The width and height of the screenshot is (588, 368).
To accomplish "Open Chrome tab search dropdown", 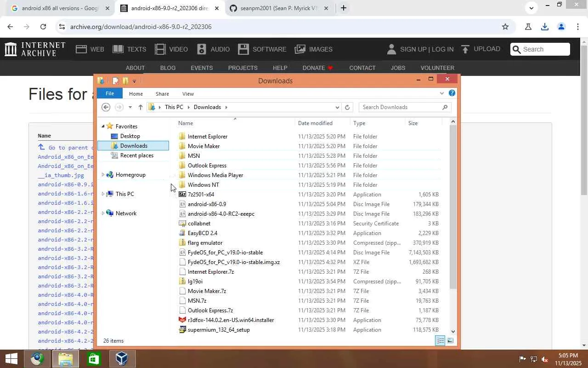I will click(531, 8).
